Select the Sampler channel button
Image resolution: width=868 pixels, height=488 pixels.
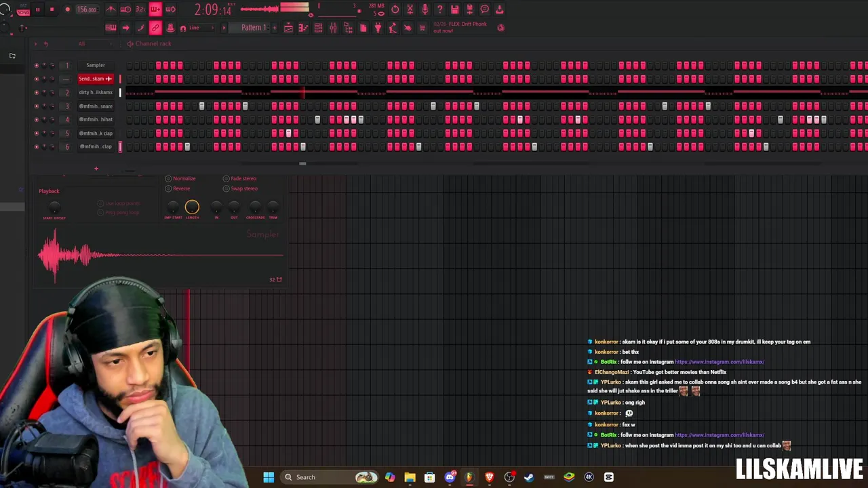point(96,65)
